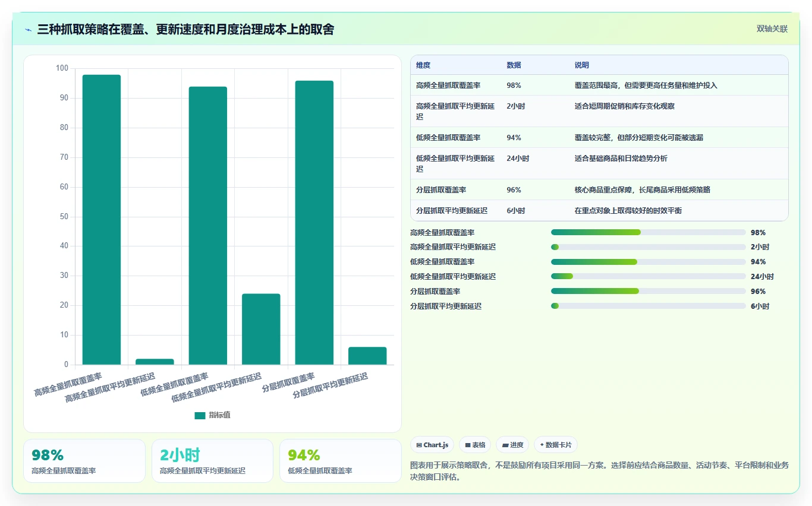This screenshot has height=506, width=812.
Task: Click the 96% progress bar for 分层抓取覆盖率
Action: [x=648, y=291]
